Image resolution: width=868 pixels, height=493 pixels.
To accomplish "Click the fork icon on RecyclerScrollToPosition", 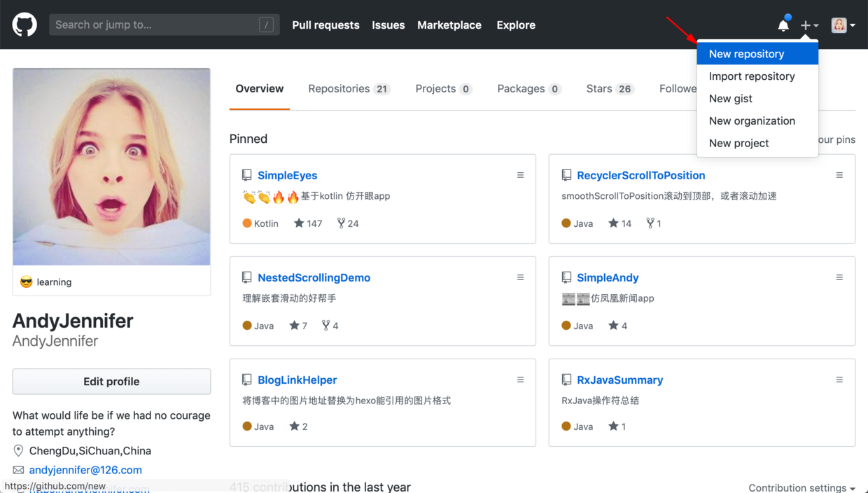I will (650, 223).
